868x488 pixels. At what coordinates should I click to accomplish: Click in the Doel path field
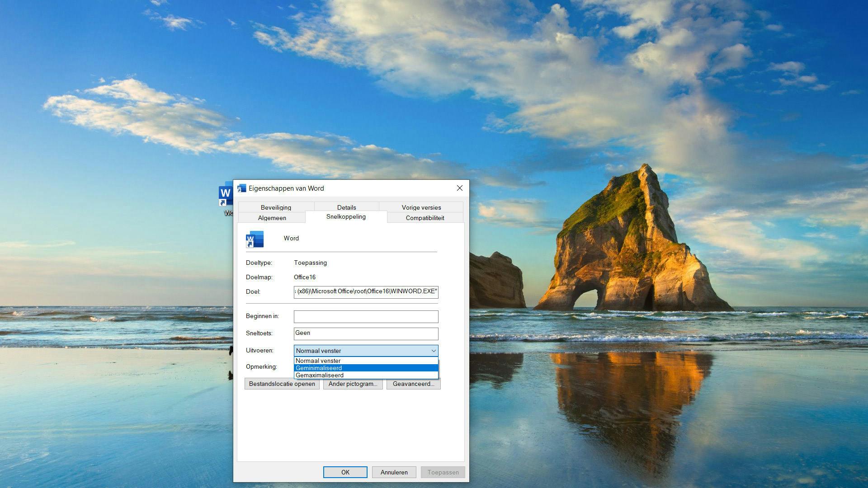tap(365, 291)
